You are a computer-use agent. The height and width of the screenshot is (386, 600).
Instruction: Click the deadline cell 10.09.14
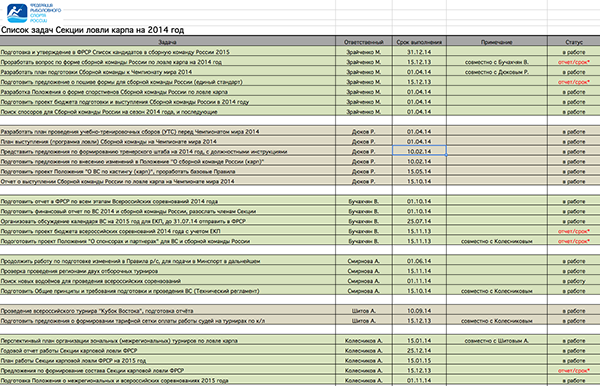pos(419,311)
